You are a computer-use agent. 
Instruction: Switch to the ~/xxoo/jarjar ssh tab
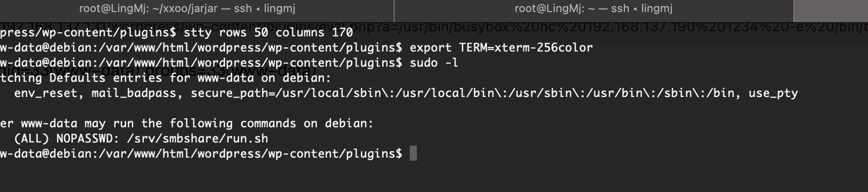[196, 9]
